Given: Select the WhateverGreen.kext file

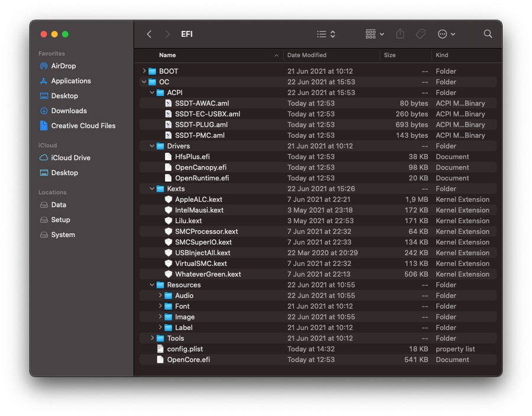Looking at the screenshot, I should [207, 274].
